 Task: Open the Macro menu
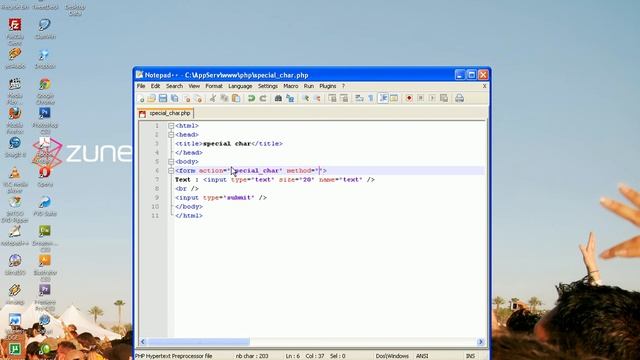click(291, 86)
